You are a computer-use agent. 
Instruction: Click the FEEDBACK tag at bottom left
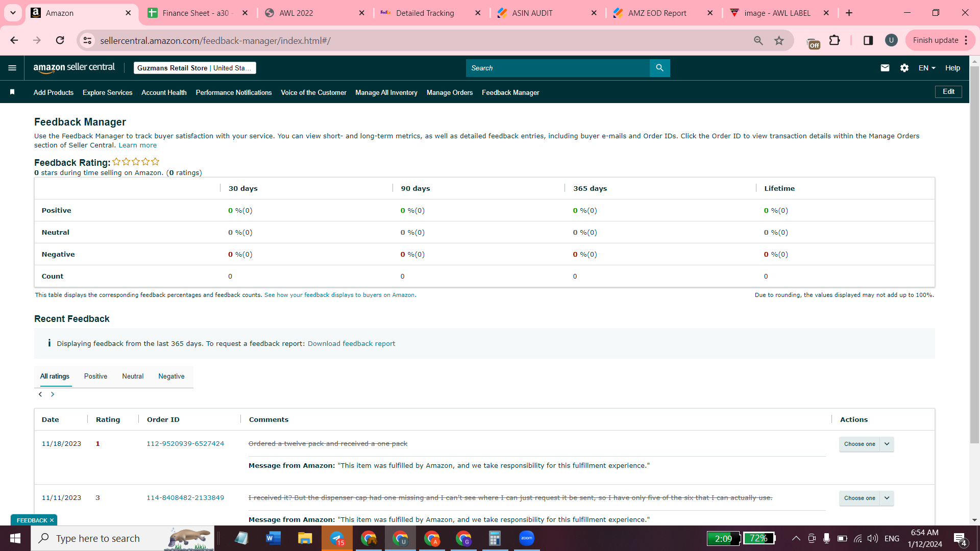point(34,520)
